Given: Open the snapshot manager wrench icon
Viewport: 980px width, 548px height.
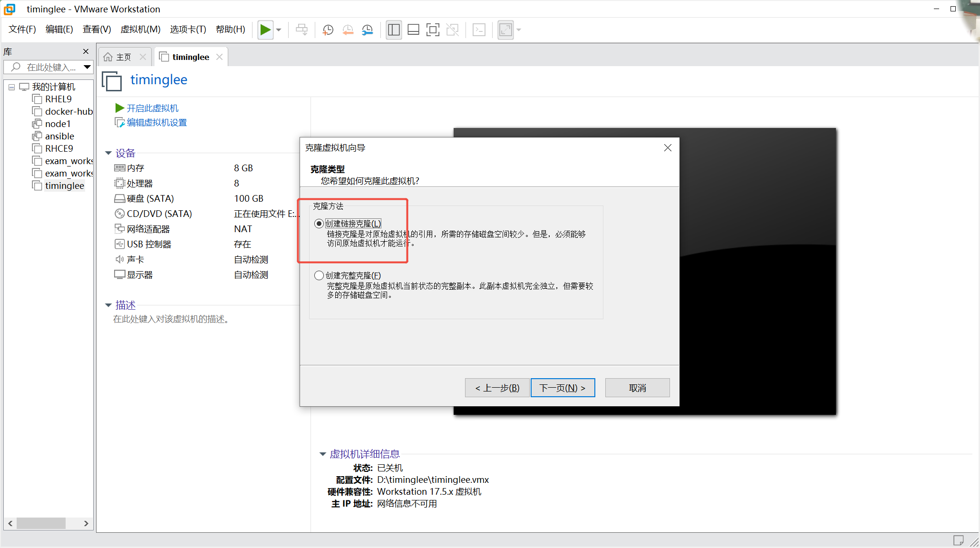Looking at the screenshot, I should 368,30.
